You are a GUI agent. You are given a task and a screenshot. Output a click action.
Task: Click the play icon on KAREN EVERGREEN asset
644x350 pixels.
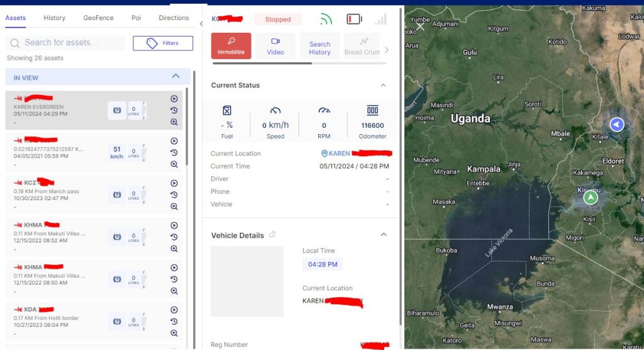pos(174,99)
